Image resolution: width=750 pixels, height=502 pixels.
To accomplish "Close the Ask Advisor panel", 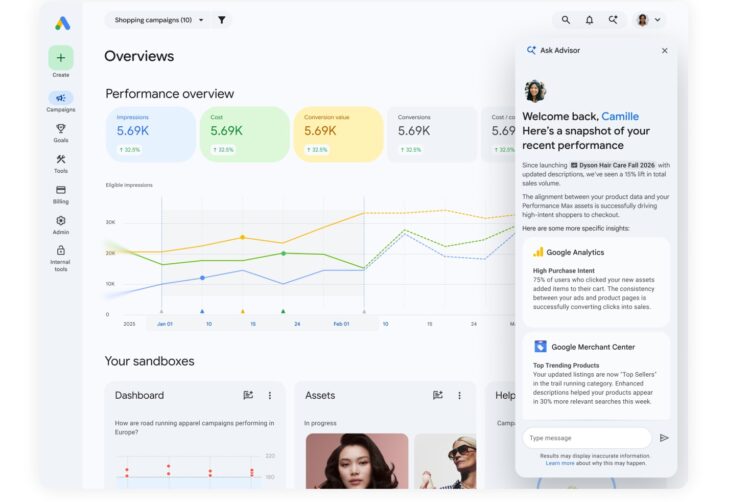I will 664,51.
